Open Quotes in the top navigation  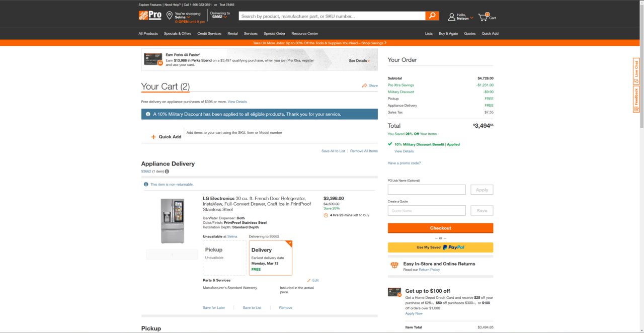(x=470, y=34)
